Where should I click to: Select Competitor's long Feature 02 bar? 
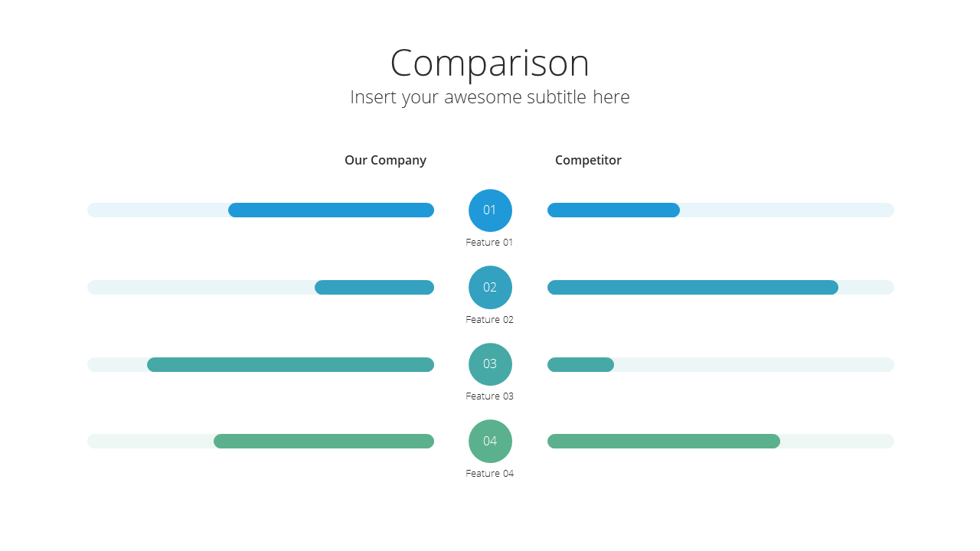[x=693, y=288]
